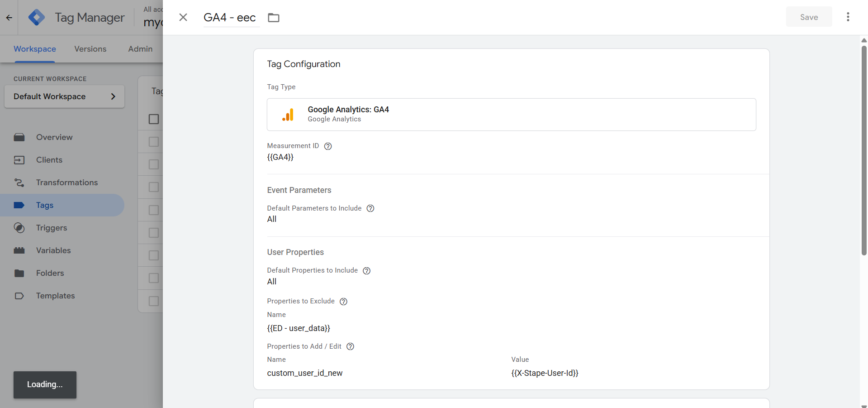The height and width of the screenshot is (408, 868).
Task: Open help for Properties to Exclude
Action: click(343, 302)
